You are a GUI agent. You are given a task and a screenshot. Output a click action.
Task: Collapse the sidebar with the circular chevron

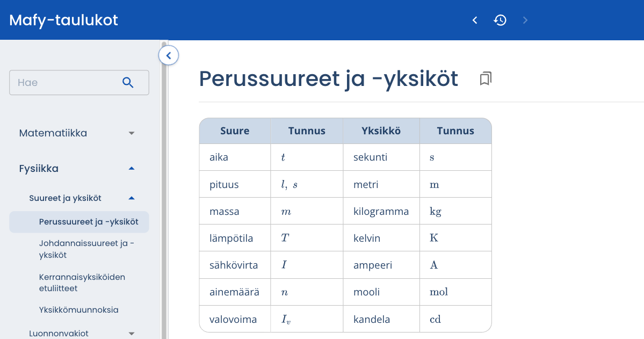169,55
